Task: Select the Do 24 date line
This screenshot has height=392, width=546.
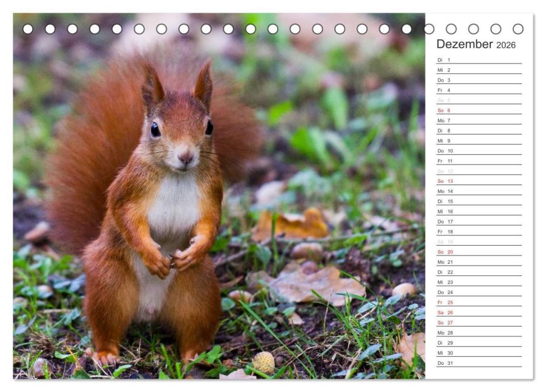Action: pos(479,292)
